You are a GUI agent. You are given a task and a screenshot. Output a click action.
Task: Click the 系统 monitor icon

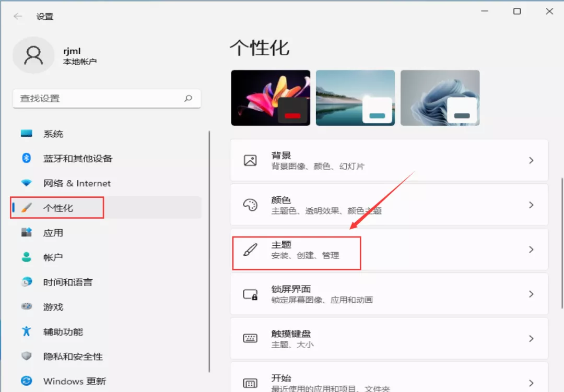(x=26, y=134)
